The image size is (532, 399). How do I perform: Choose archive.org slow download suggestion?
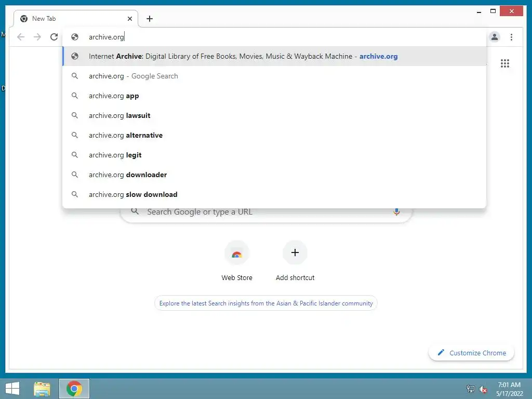[274, 194]
